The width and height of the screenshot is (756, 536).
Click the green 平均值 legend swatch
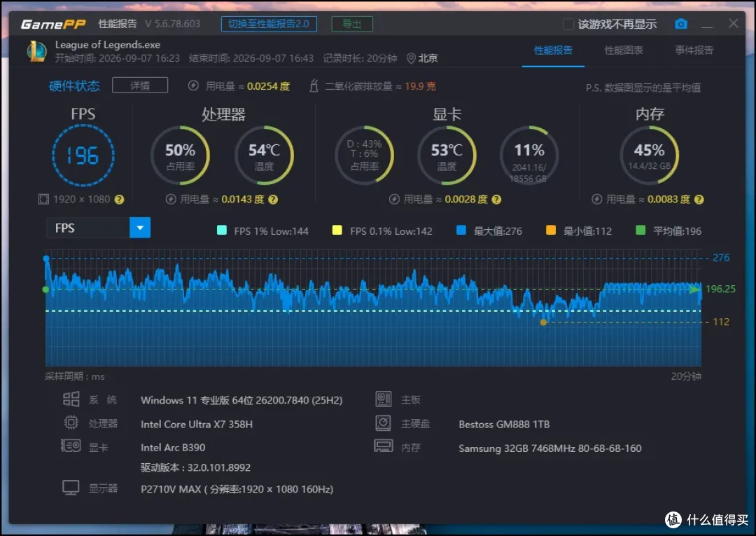640,230
